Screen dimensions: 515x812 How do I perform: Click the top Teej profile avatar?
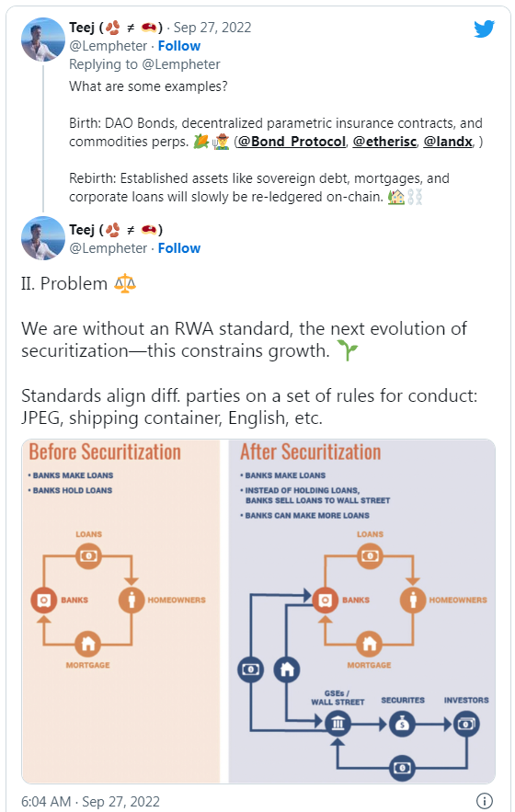(x=43, y=40)
